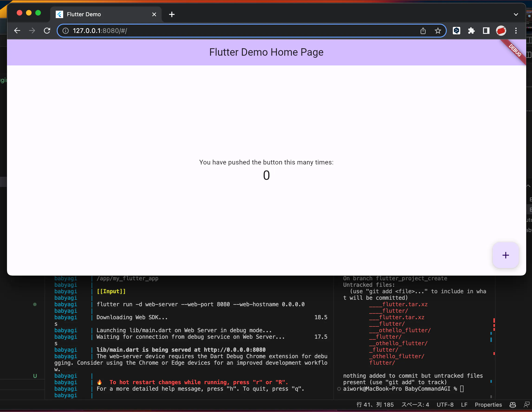Click the flutter run command line
Screen dimensions: 532x412
[x=200, y=304]
